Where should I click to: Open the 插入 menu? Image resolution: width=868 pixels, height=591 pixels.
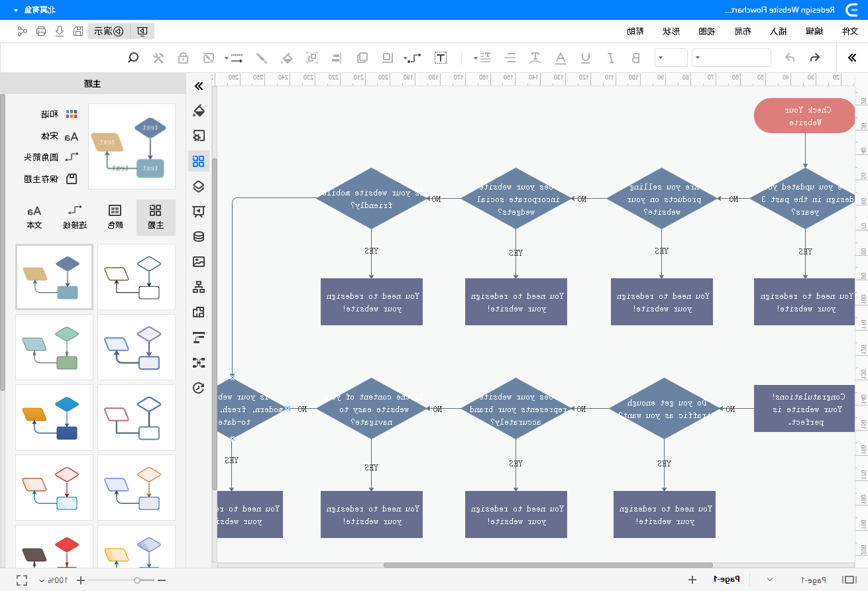(x=779, y=31)
